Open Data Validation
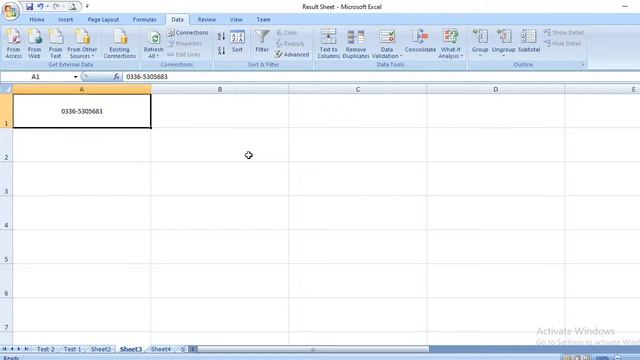 (387, 44)
